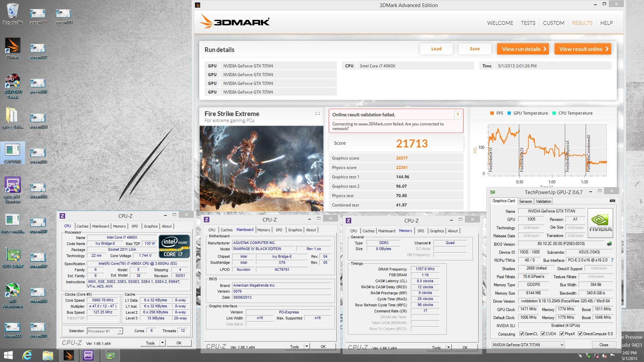Open GPU selection dropdown in GPU-Z

click(528, 345)
